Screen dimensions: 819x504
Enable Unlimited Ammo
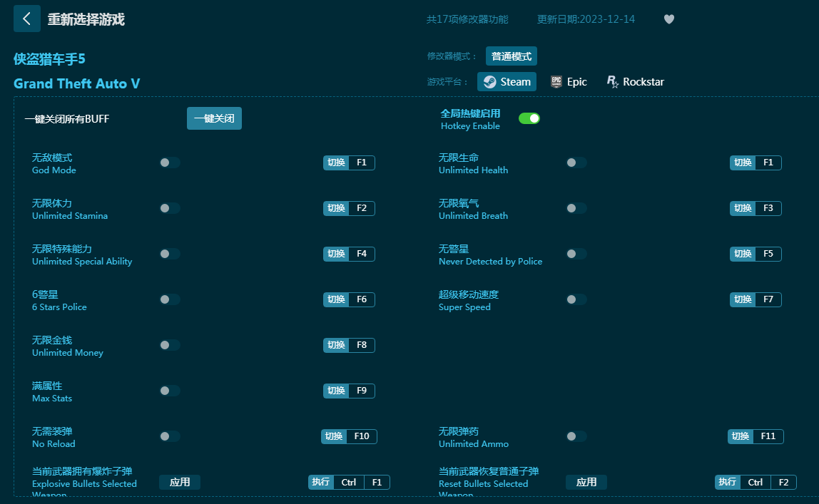point(576,436)
